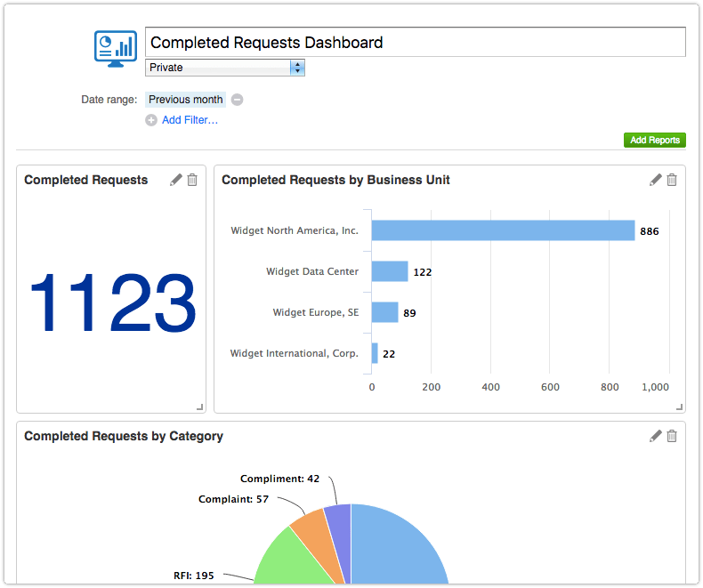Image resolution: width=703 pixels, height=588 pixels.
Task: Click the Add Filter… link
Action: [x=190, y=120]
